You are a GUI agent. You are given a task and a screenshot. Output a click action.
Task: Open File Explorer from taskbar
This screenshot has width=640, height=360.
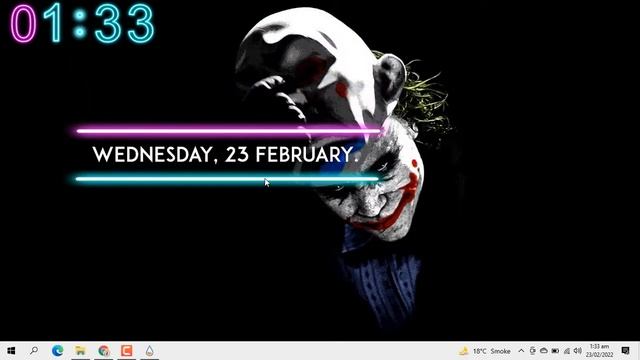click(x=80, y=351)
